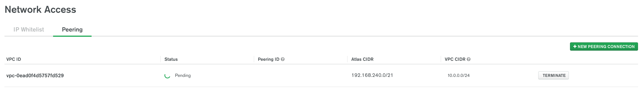644x93 pixels.
Task: Click the Network Access page heading
Action: pyautogui.click(x=40, y=10)
